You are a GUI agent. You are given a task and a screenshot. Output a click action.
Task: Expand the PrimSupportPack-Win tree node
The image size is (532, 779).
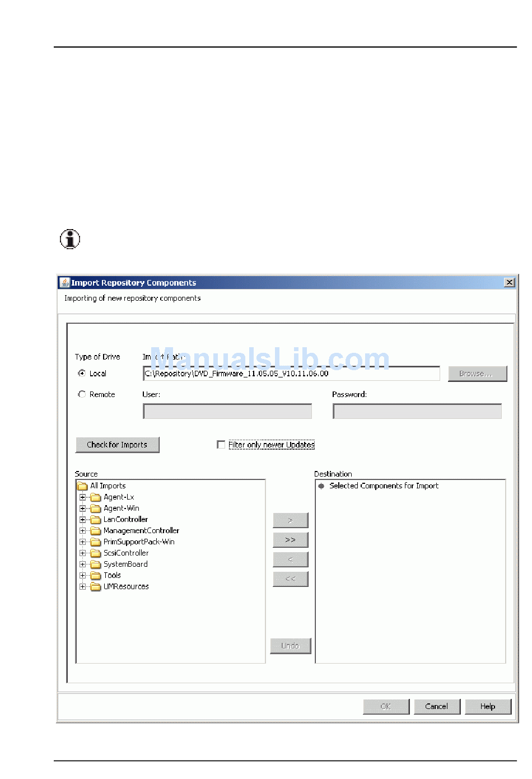coord(83,542)
